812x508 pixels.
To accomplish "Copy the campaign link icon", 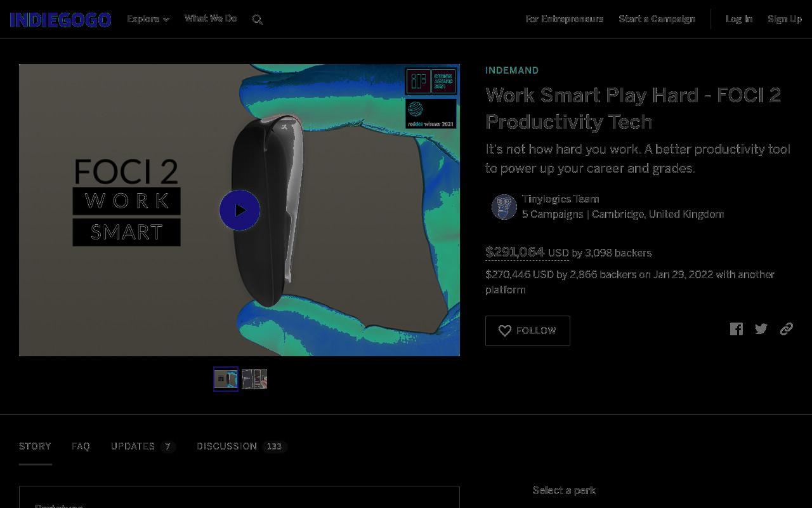I will tap(787, 329).
